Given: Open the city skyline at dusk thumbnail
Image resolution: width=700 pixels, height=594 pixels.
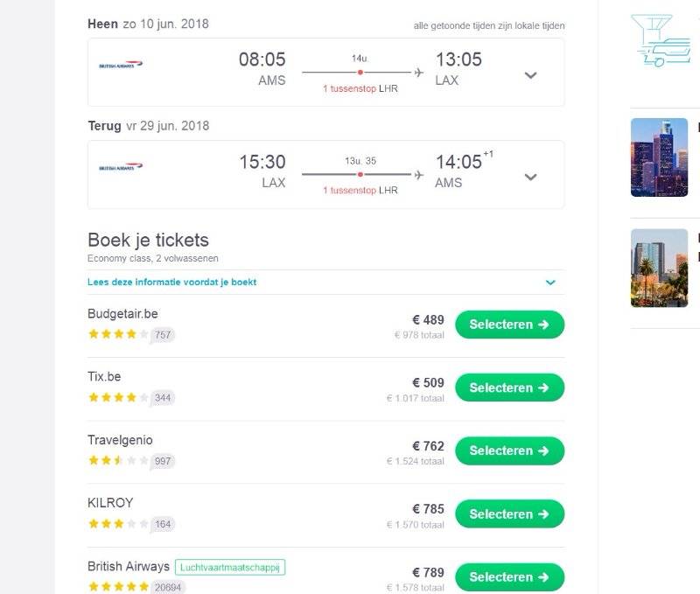Looking at the screenshot, I should coord(659,157).
